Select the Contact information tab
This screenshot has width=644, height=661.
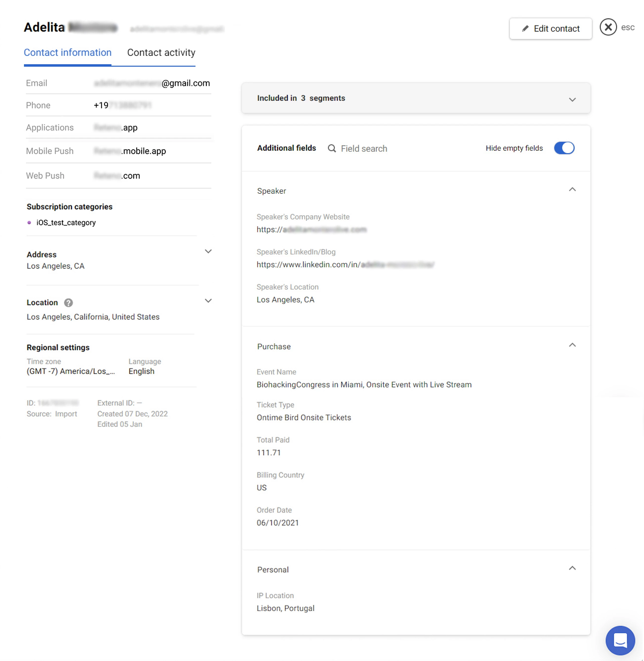tap(68, 53)
